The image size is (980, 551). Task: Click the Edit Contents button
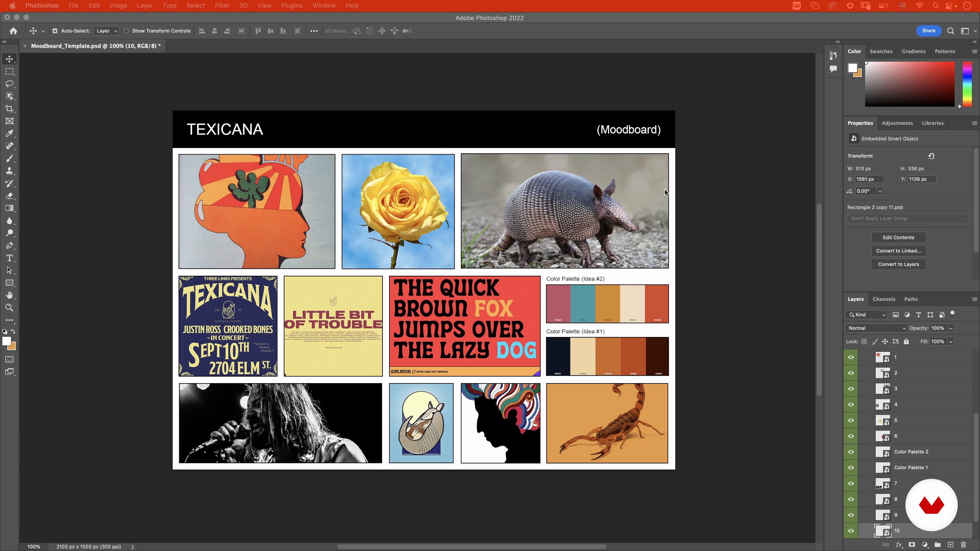[898, 237]
